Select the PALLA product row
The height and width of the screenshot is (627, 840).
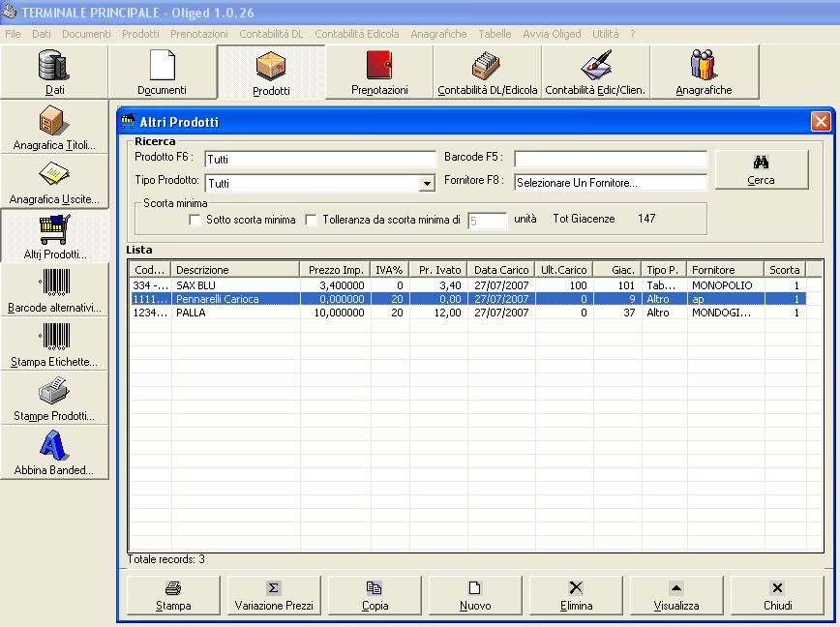click(x=468, y=313)
